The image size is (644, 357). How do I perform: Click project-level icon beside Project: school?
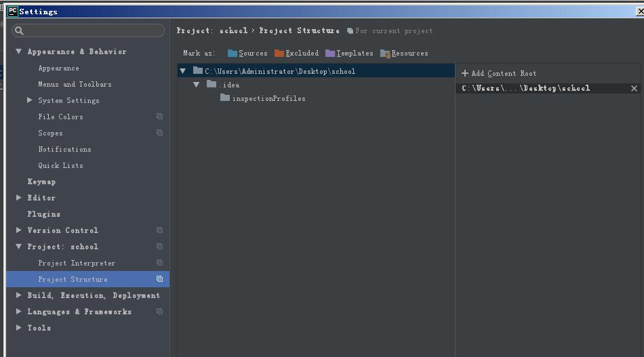point(160,246)
